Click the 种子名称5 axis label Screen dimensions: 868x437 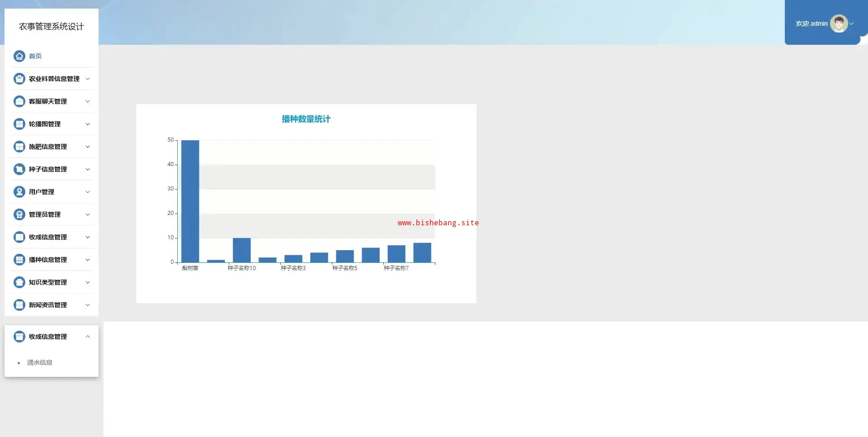pyautogui.click(x=345, y=268)
